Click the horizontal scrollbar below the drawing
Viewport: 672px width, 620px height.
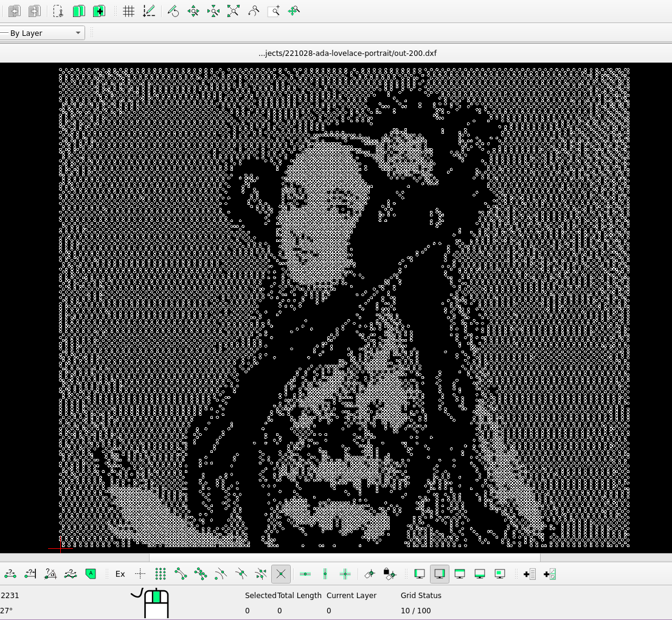(x=345, y=557)
